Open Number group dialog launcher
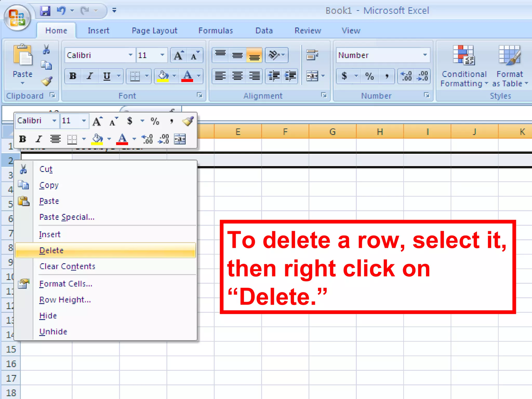Viewport: 532px width, 399px height. pos(427,95)
